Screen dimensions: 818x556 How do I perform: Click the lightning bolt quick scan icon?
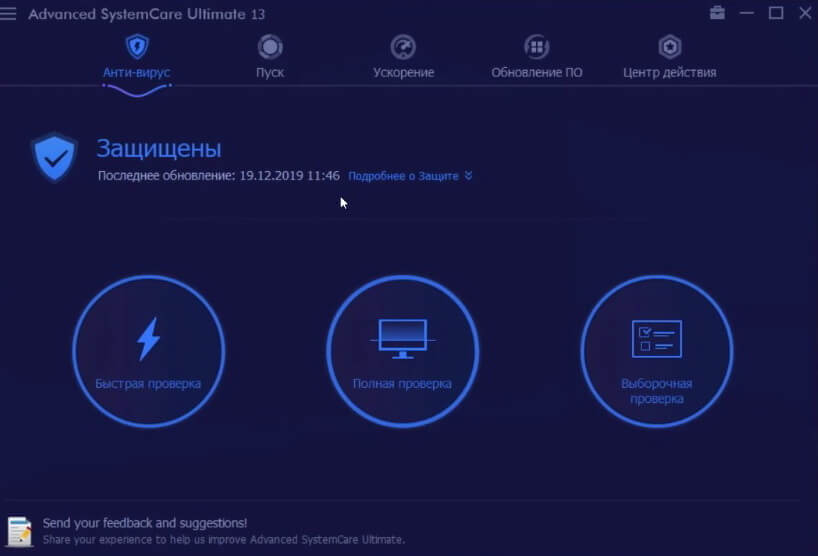pos(148,339)
